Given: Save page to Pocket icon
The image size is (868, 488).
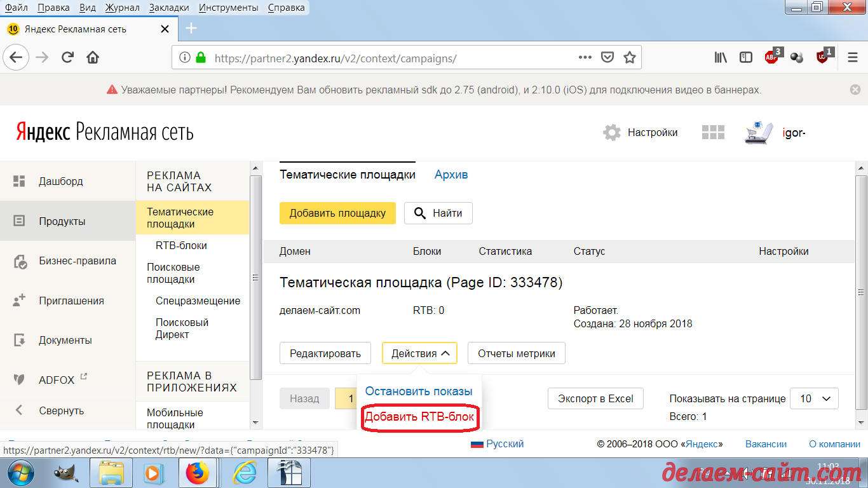Looking at the screenshot, I should tap(607, 58).
